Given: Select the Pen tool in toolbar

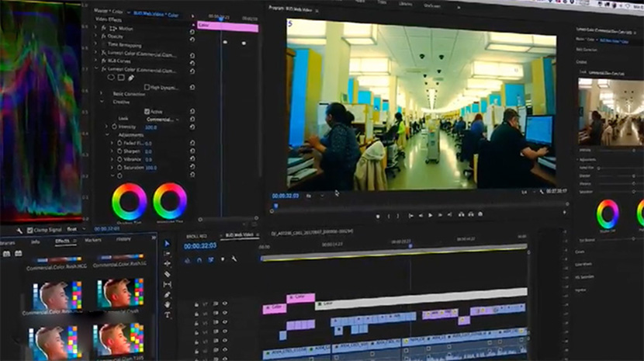Looking at the screenshot, I should pyautogui.click(x=167, y=294).
